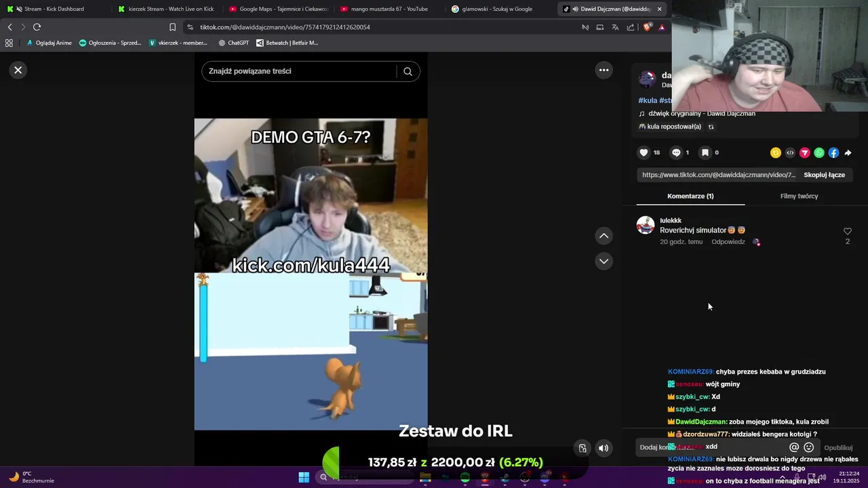The image size is (868, 488).
Task: Like the video with the heart icon
Action: [x=644, y=152]
